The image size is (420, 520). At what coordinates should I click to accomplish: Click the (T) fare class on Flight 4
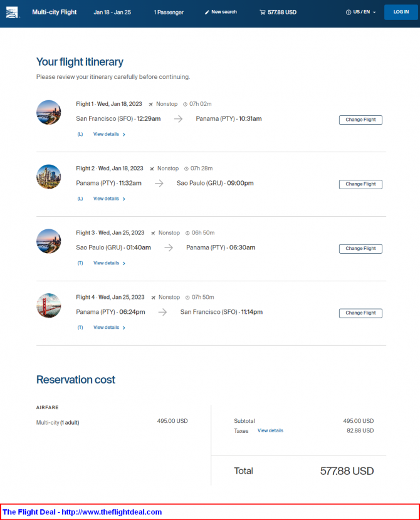80,327
